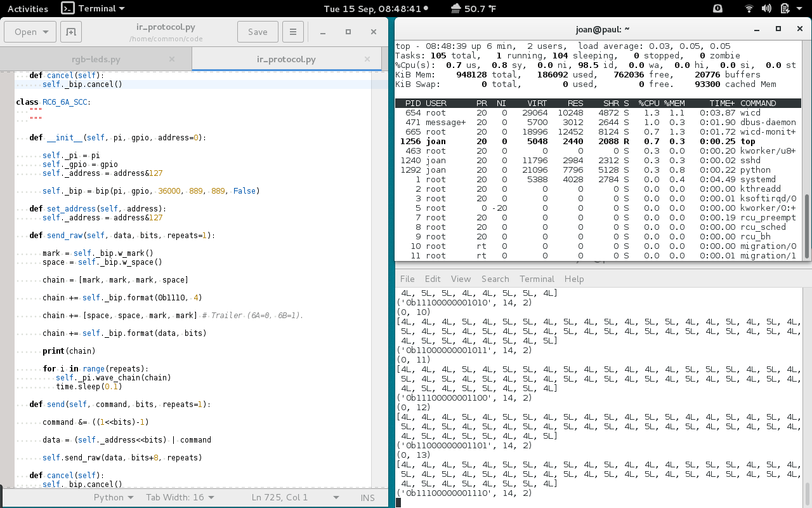Click the Save button in gedit

(258, 32)
